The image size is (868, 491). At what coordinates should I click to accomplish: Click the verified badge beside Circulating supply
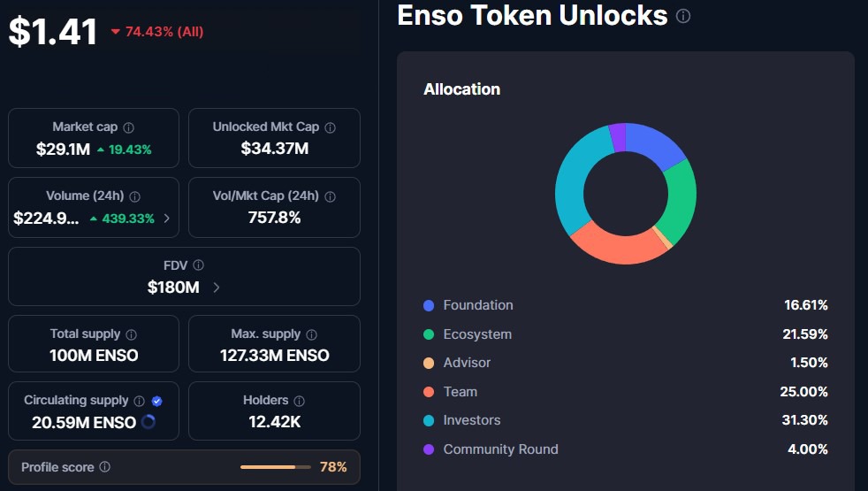[x=156, y=401]
